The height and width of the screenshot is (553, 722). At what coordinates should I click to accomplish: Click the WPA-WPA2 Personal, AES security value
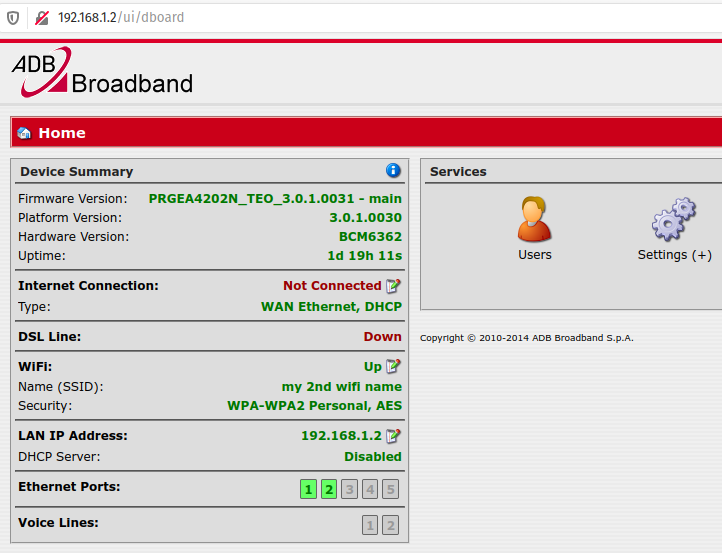point(314,406)
